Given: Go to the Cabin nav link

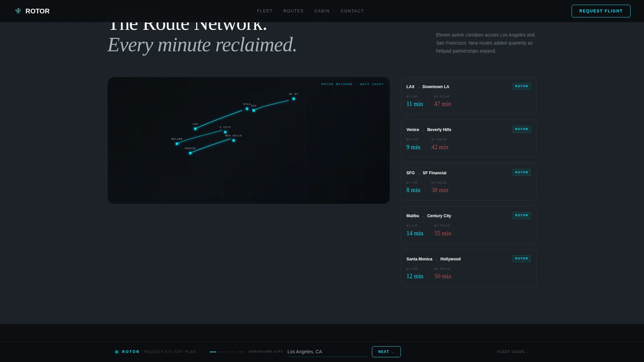Looking at the screenshot, I should click(322, 11).
